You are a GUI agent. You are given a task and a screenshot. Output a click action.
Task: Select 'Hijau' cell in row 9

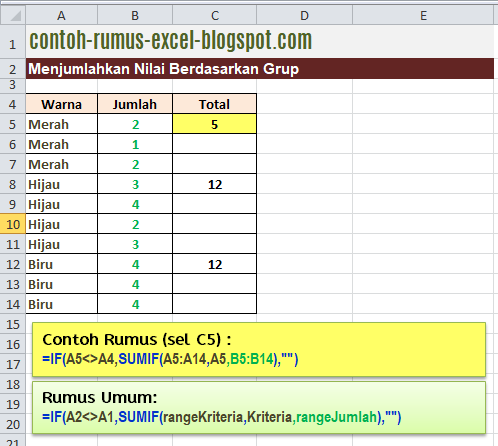click(62, 204)
